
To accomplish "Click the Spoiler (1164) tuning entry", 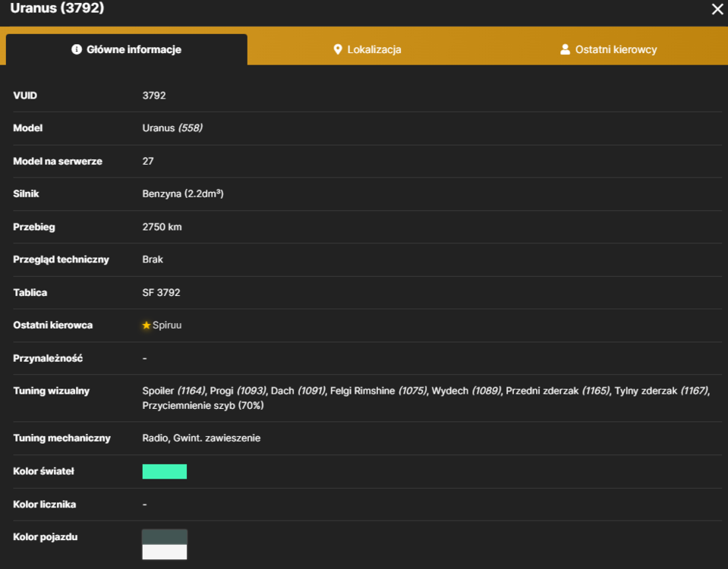I will (174, 391).
